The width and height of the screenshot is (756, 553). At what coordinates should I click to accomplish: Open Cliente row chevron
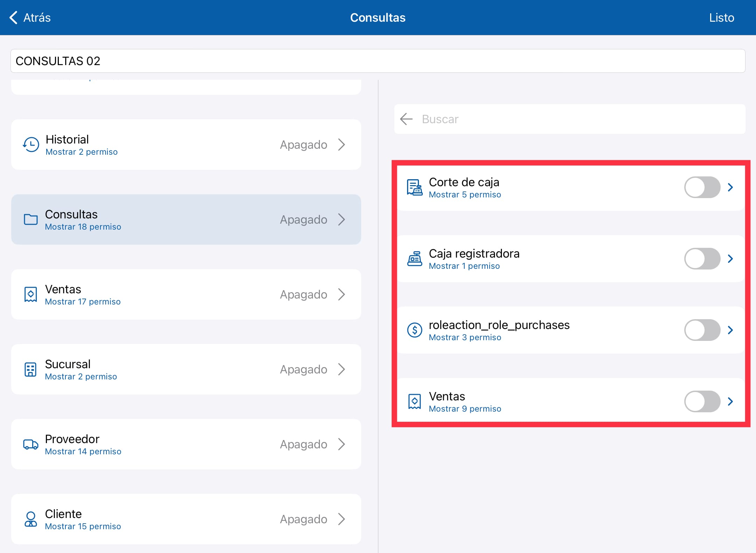click(x=342, y=519)
